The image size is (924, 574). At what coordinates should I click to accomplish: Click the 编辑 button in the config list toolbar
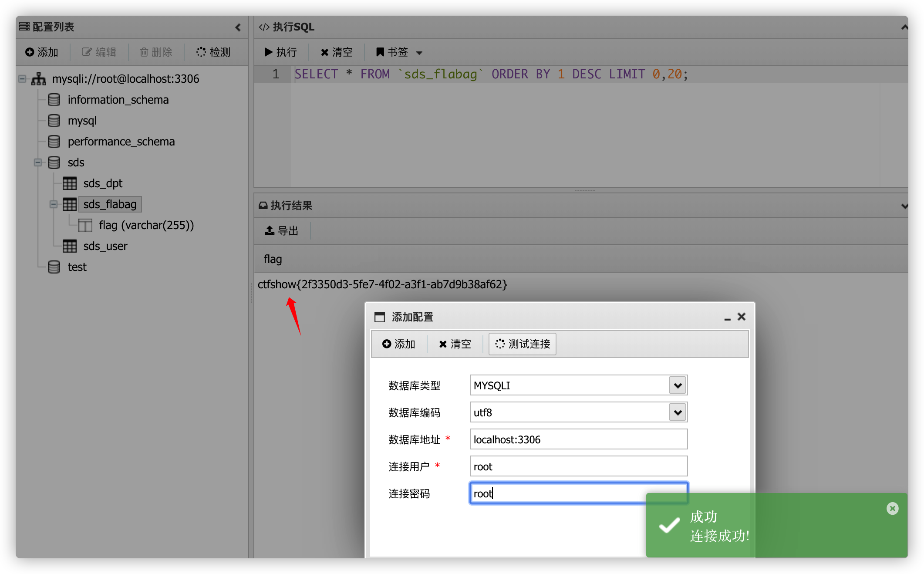coord(99,52)
